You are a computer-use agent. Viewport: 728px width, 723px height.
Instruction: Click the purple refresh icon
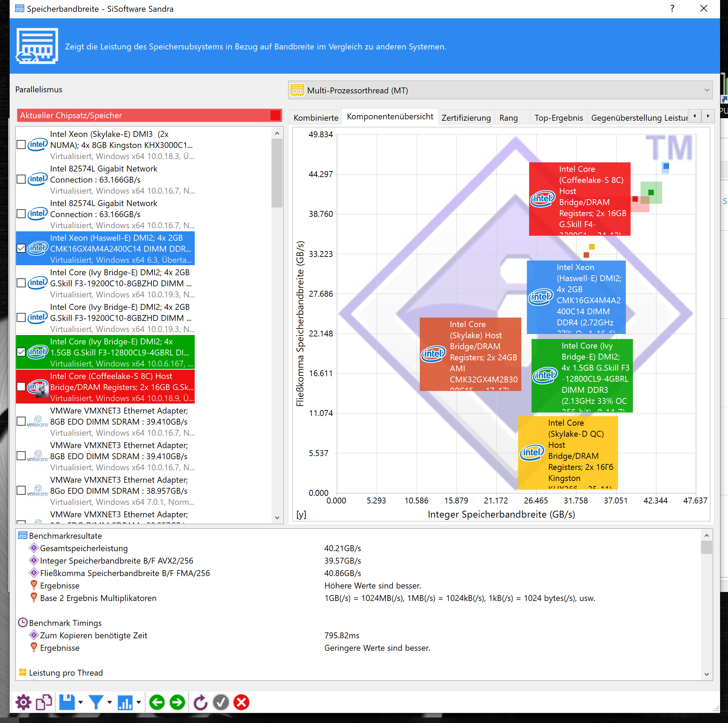(x=201, y=702)
